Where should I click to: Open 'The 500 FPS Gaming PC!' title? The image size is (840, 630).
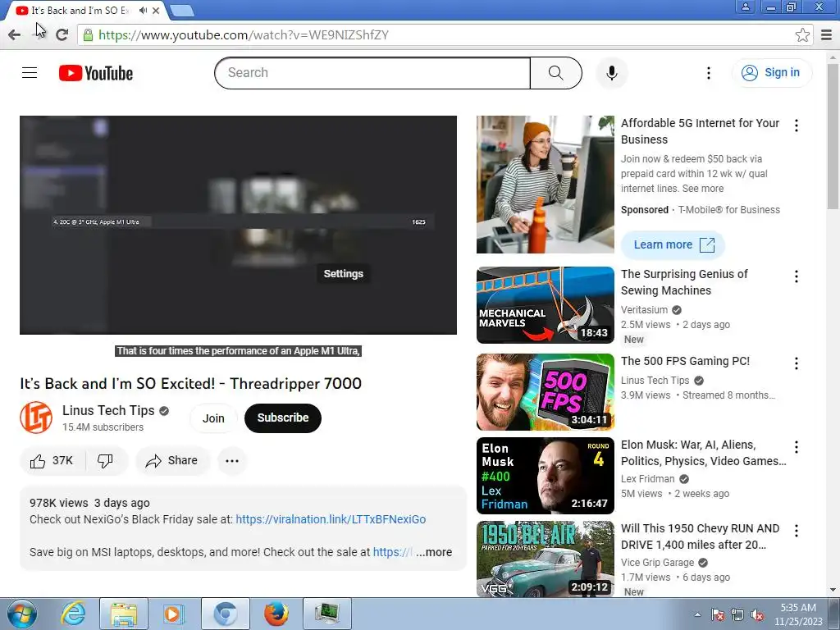click(685, 361)
